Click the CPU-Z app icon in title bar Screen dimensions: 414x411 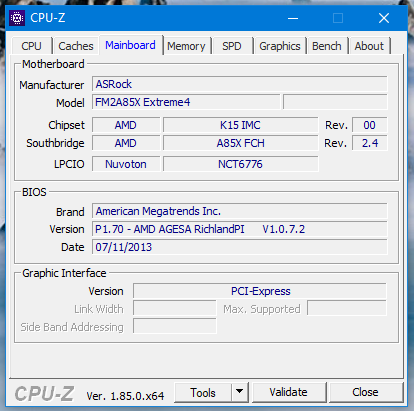point(17,18)
